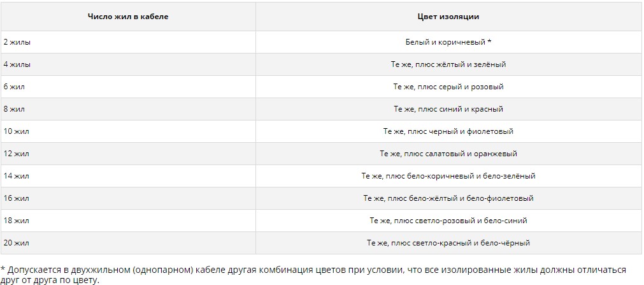Select the "4 жилы" table cell
The height and width of the screenshot is (285, 644).
point(17,64)
